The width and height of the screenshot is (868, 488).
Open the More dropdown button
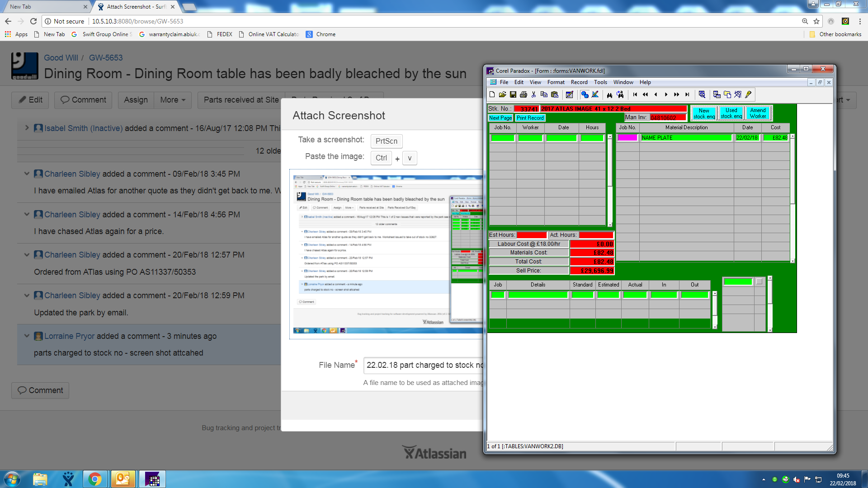coord(173,100)
